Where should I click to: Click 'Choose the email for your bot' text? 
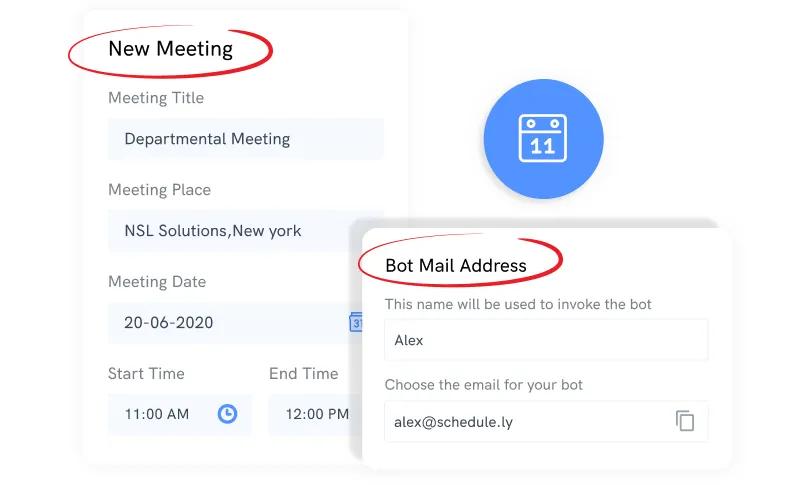(484, 385)
